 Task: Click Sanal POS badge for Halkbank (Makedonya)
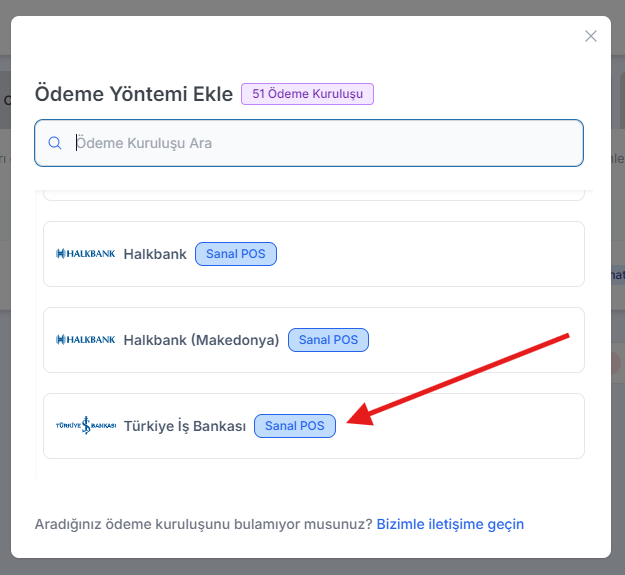tap(329, 340)
